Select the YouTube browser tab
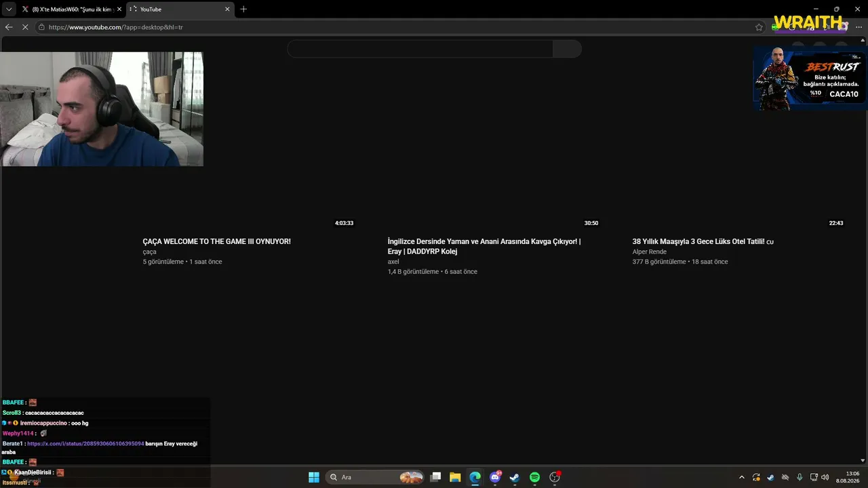Image resolution: width=868 pixels, height=488 pixels. (x=180, y=9)
